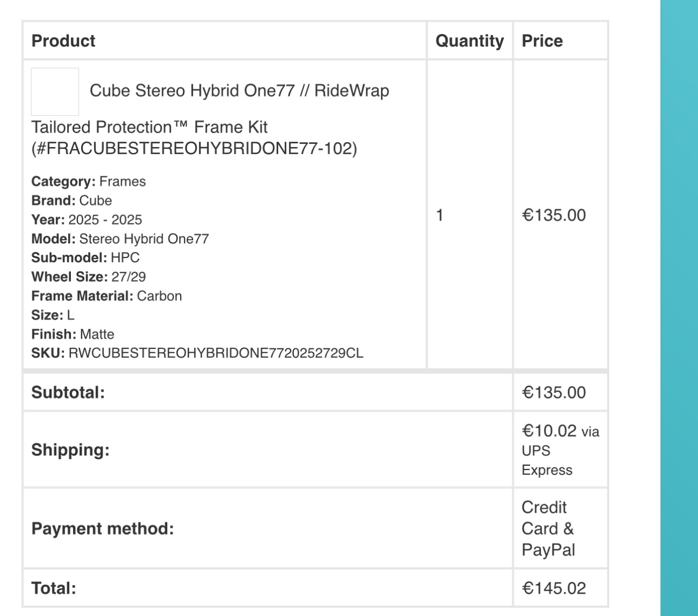Click the €10.02 via UPS Express shipping cell
The image size is (698, 616).
pos(561,450)
